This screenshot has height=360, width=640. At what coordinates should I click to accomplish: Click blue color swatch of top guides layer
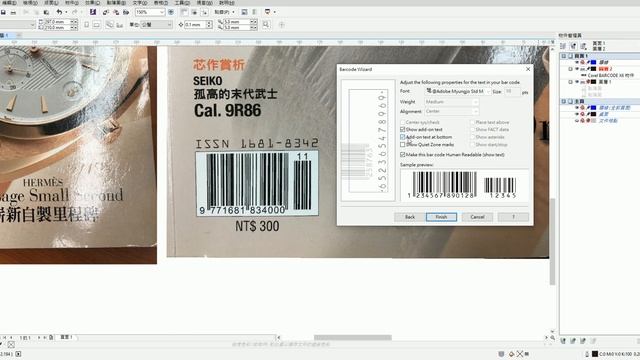pyautogui.click(x=594, y=62)
